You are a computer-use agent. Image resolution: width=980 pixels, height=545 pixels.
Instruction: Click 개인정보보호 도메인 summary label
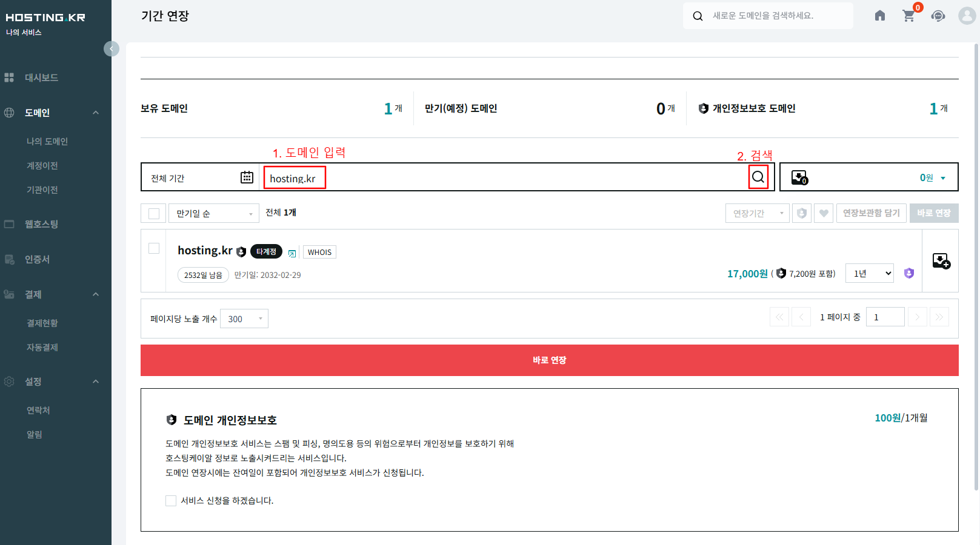(754, 108)
